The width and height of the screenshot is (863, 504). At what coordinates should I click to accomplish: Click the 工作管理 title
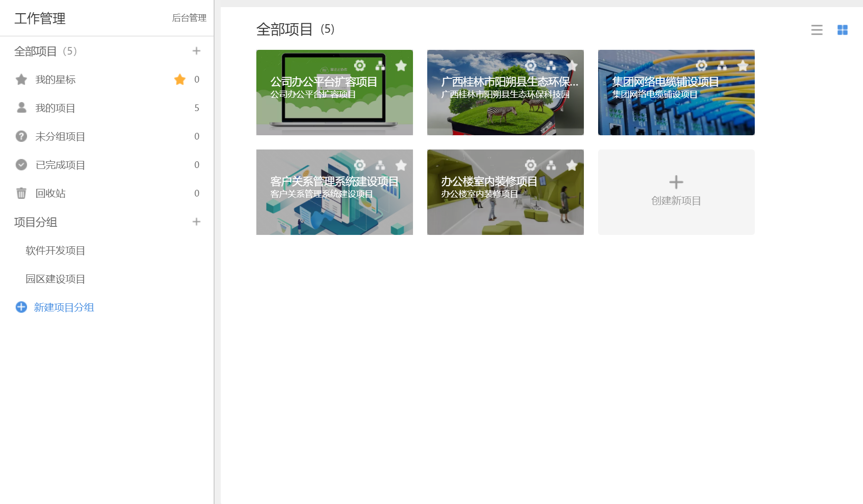(x=40, y=19)
